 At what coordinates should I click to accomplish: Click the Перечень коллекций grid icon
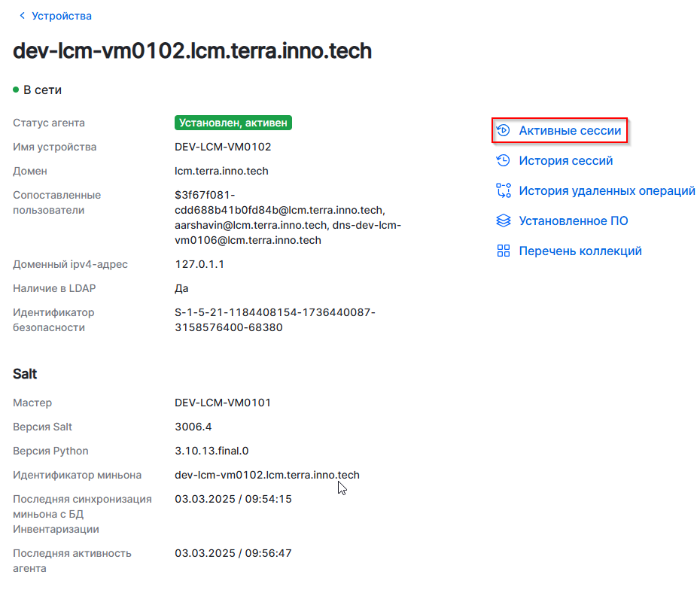[504, 251]
